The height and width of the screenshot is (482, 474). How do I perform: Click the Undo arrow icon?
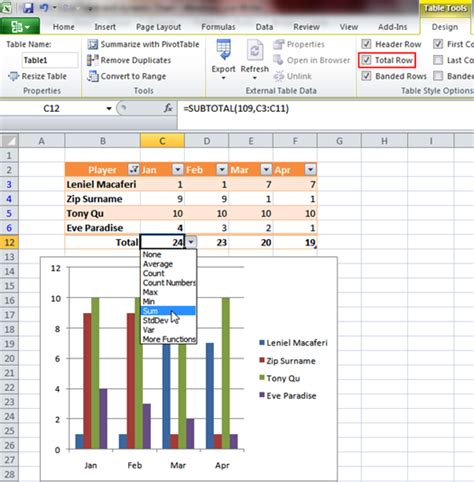(44, 7)
